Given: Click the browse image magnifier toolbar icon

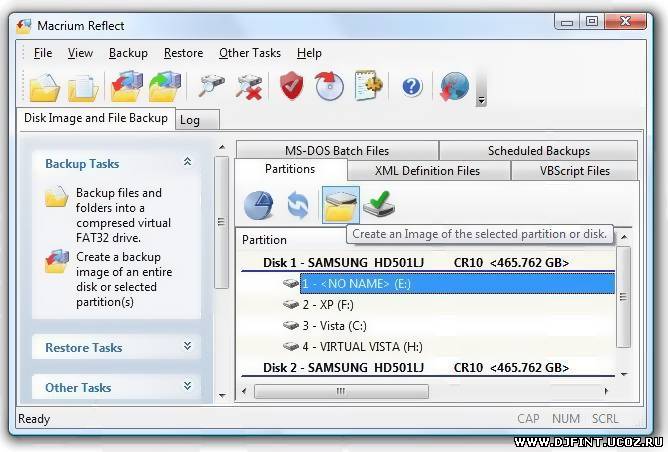Looking at the screenshot, I should tap(211, 85).
